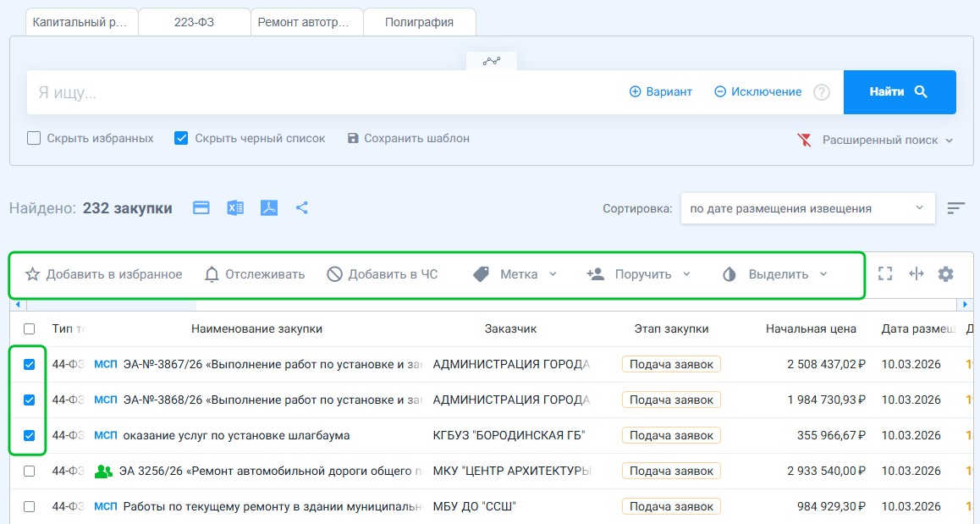980x524 pixels.
Task: Click Отслеживать button
Action: (x=255, y=274)
